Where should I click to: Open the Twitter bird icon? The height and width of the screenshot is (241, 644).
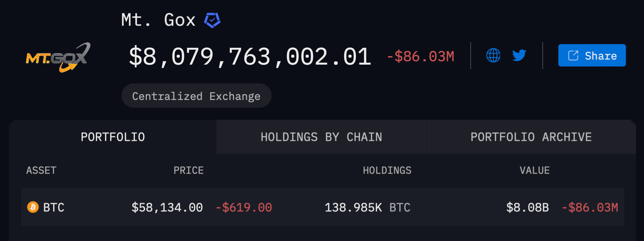pyautogui.click(x=519, y=55)
